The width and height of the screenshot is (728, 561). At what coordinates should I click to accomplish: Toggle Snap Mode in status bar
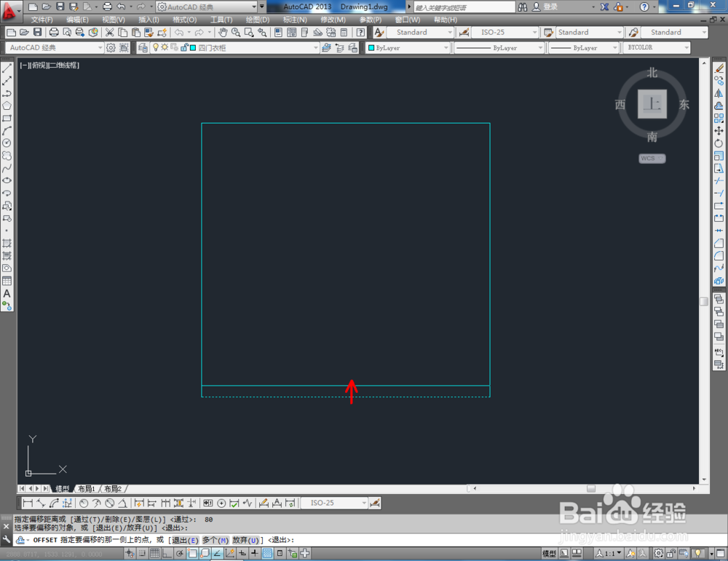pyautogui.click(x=142, y=553)
